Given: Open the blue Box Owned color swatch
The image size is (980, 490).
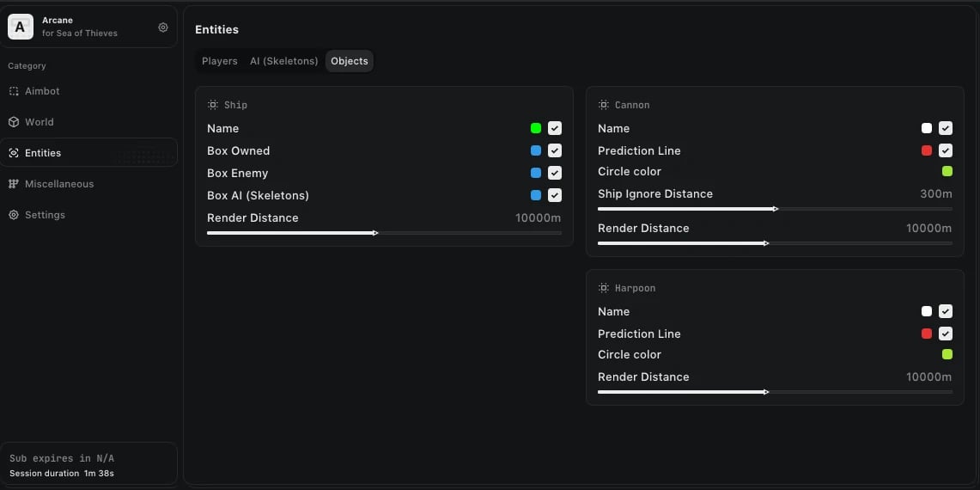Looking at the screenshot, I should tap(536, 150).
